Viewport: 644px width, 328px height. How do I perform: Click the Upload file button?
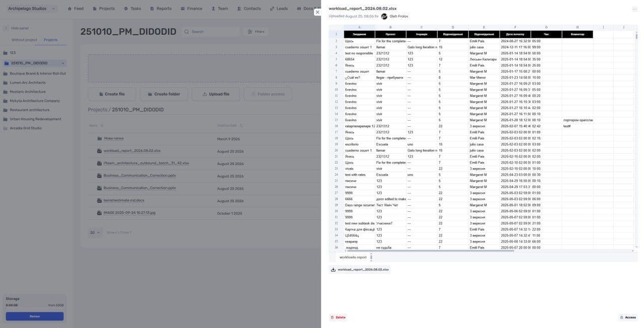tap(215, 94)
